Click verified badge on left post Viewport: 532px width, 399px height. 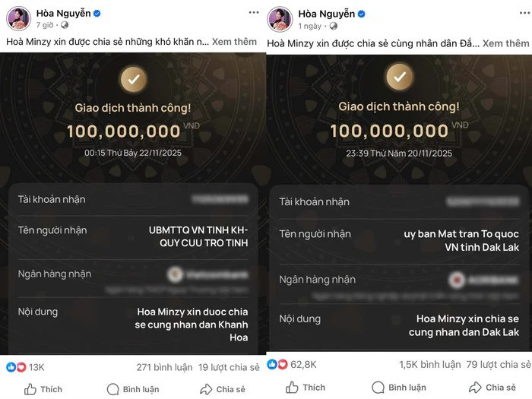click(97, 14)
